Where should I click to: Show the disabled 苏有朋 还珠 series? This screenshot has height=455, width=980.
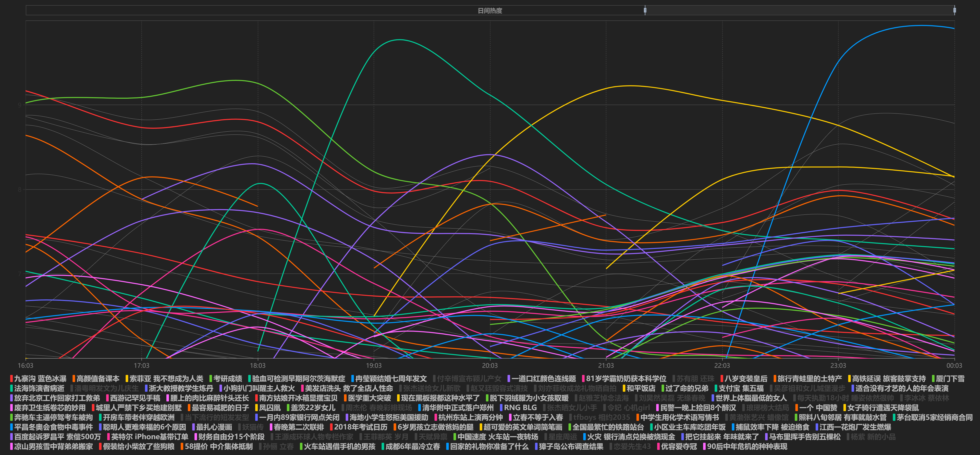(x=693, y=378)
